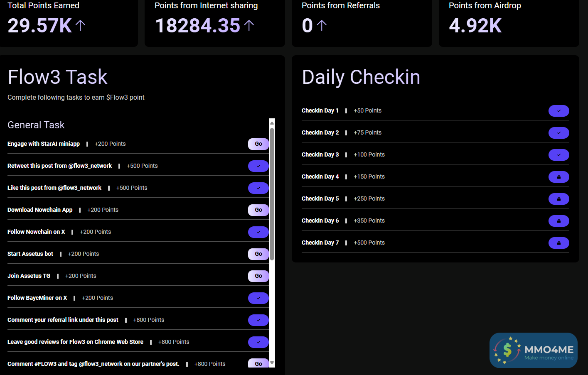The width and height of the screenshot is (588, 375).
Task: Click the lock icon for Checkin Day 6
Action: [x=558, y=221]
